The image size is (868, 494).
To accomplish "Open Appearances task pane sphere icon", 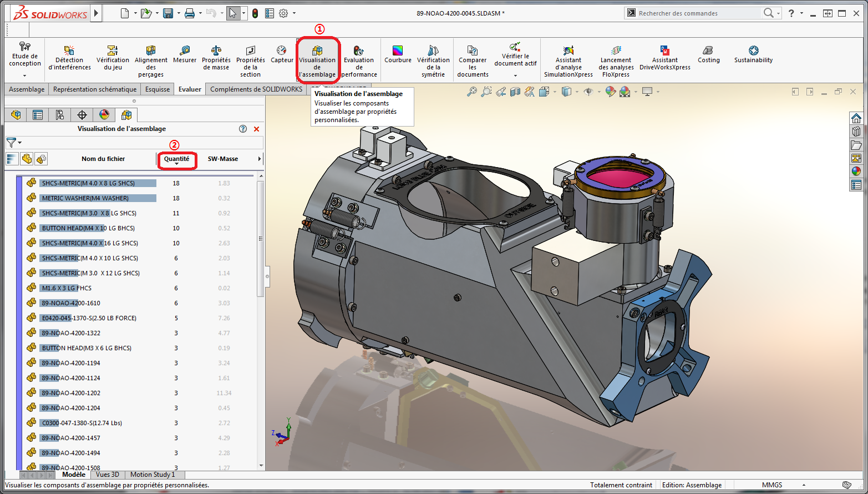I will tap(856, 172).
